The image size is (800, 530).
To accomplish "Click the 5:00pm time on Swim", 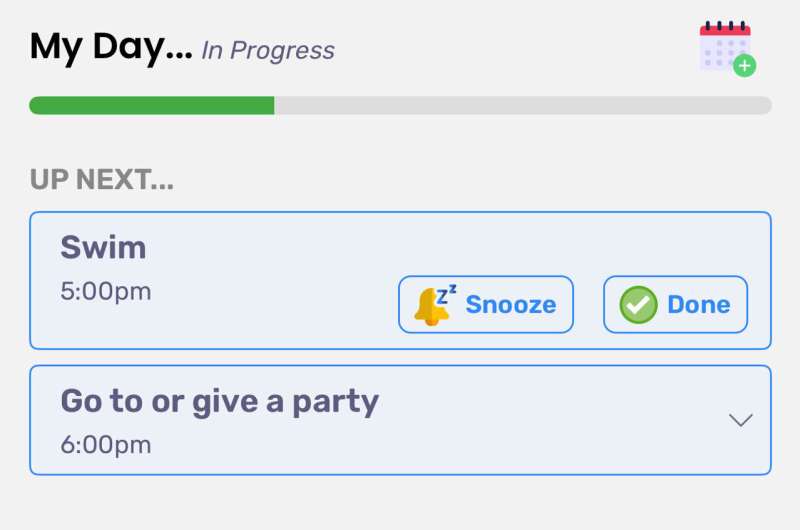I will point(106,292).
